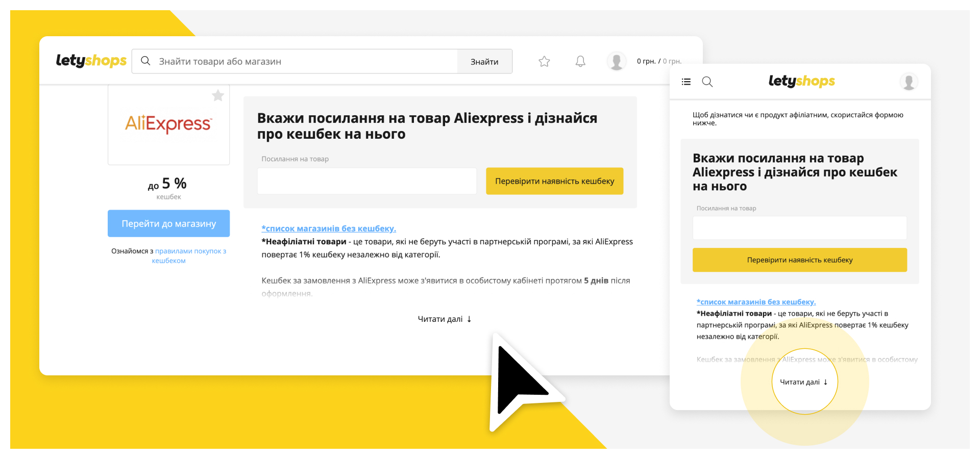Expand mobile text with 'Читати далі'
Viewport: 980px width, 459px height.
click(x=804, y=382)
